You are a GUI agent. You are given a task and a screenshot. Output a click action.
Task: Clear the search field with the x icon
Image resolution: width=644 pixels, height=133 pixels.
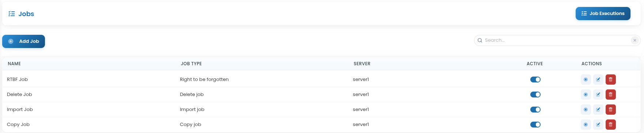tap(635, 40)
